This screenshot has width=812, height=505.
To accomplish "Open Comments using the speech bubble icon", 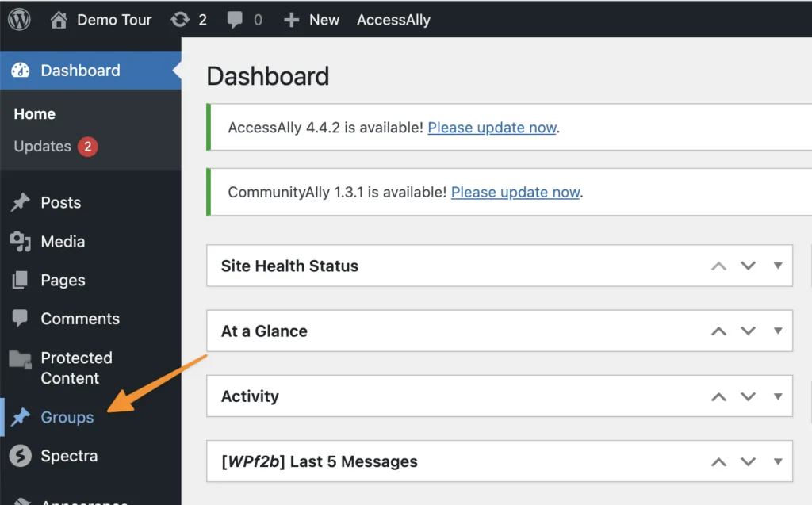I will pos(22,319).
